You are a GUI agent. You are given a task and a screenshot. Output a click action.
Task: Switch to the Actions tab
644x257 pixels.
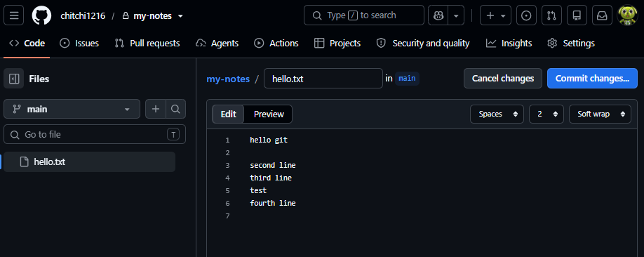click(x=276, y=43)
